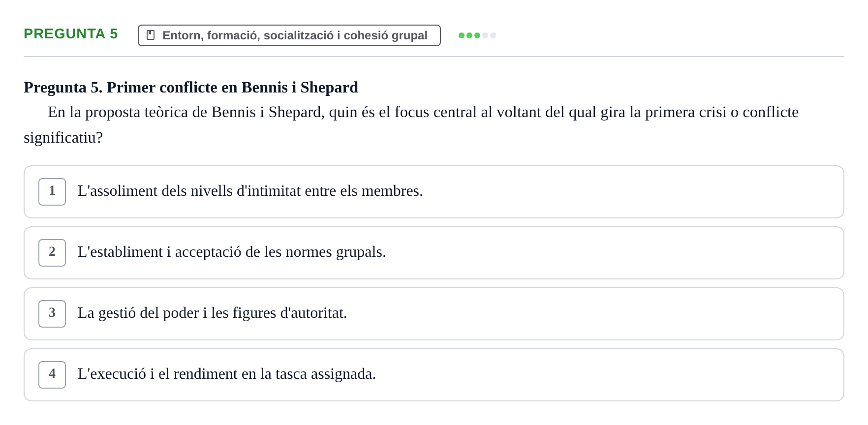Viewport: 868px width, 425px height.
Task: Click the 'PREGUNTA 5' heading
Action: click(71, 34)
